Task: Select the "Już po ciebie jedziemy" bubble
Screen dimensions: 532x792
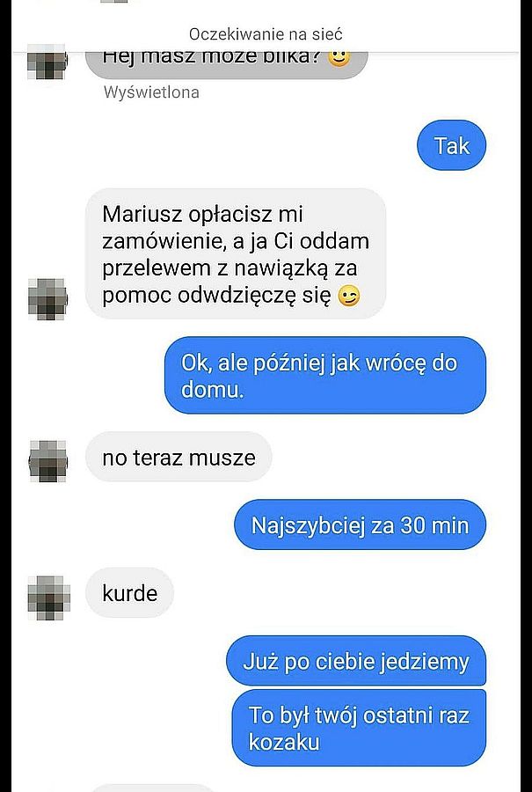Action: 356,661
